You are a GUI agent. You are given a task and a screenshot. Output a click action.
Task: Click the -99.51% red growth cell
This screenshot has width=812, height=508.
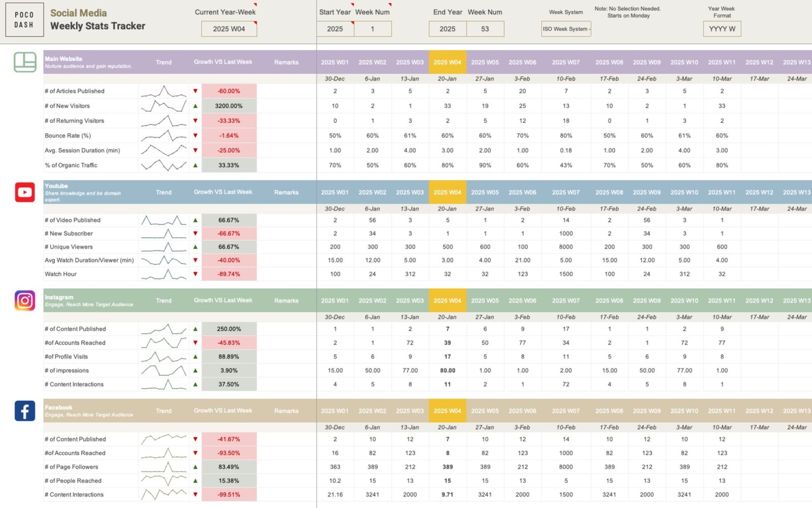(x=229, y=495)
